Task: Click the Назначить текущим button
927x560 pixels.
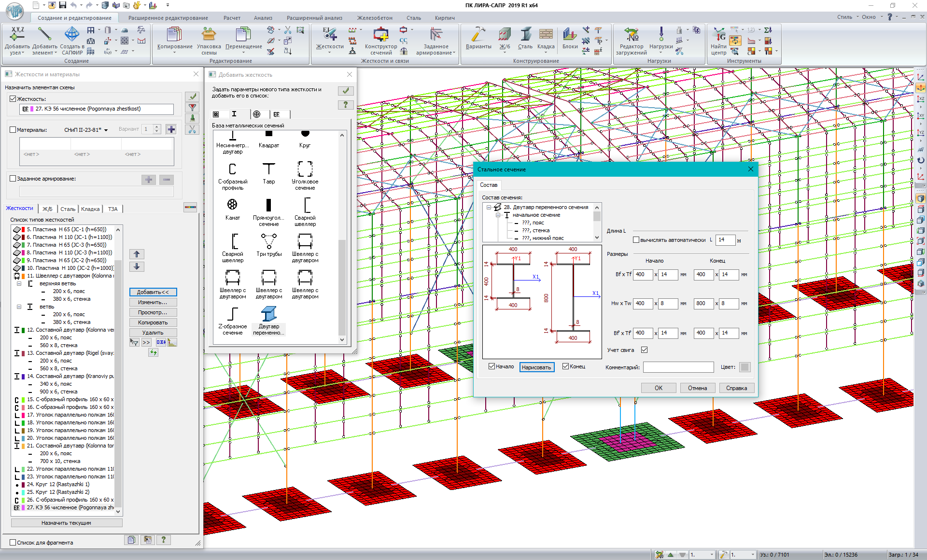Action: [x=67, y=522]
